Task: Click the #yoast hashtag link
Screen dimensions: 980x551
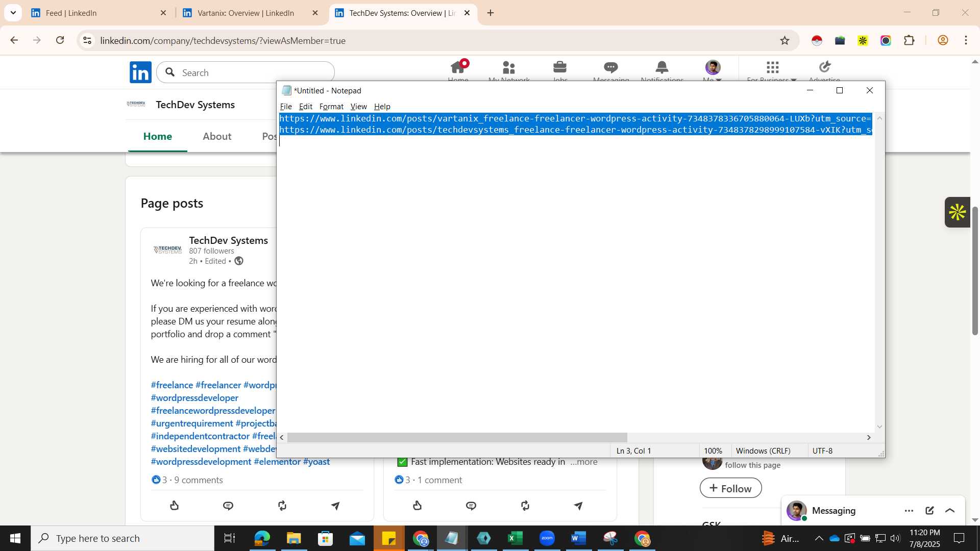Action: (316, 462)
